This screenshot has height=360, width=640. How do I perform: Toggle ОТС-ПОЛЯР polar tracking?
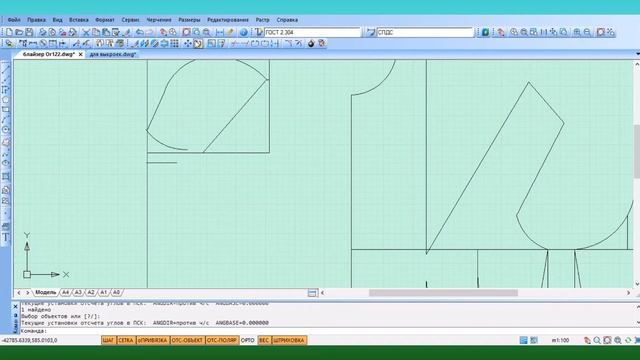point(222,340)
